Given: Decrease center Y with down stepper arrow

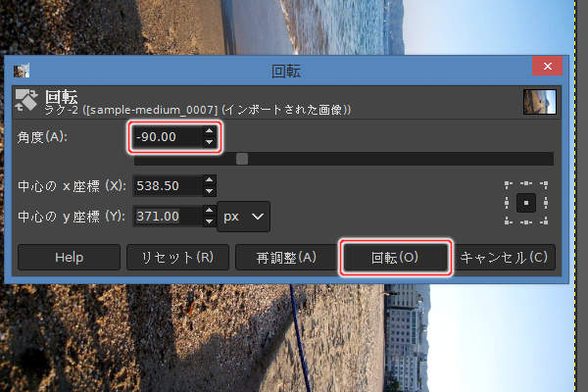Looking at the screenshot, I should tap(210, 221).
